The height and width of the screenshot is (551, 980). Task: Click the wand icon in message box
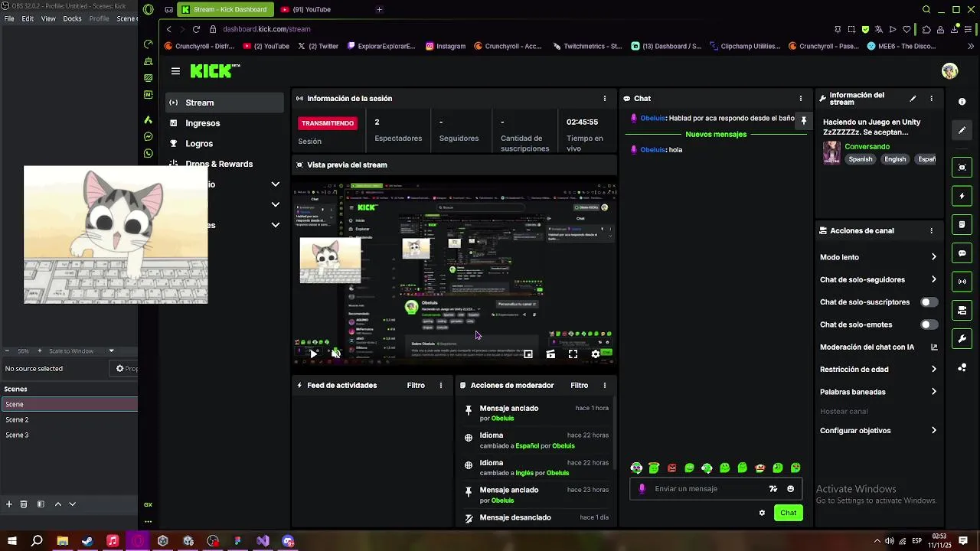click(773, 489)
